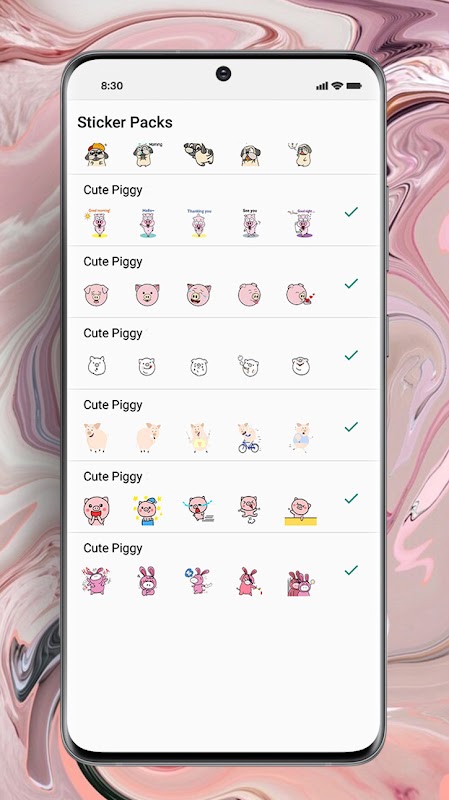Check the battery icon in status bar
Viewport: 449px width, 800px height.
354,86
